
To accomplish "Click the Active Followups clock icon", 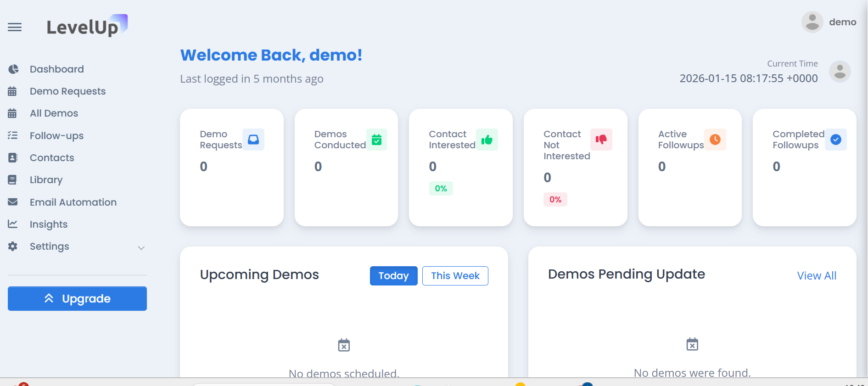I will tap(715, 140).
